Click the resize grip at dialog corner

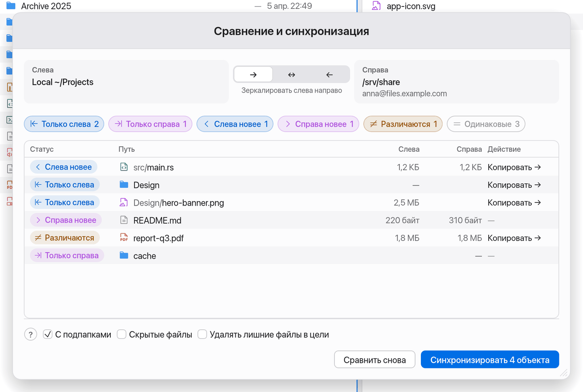(563, 372)
